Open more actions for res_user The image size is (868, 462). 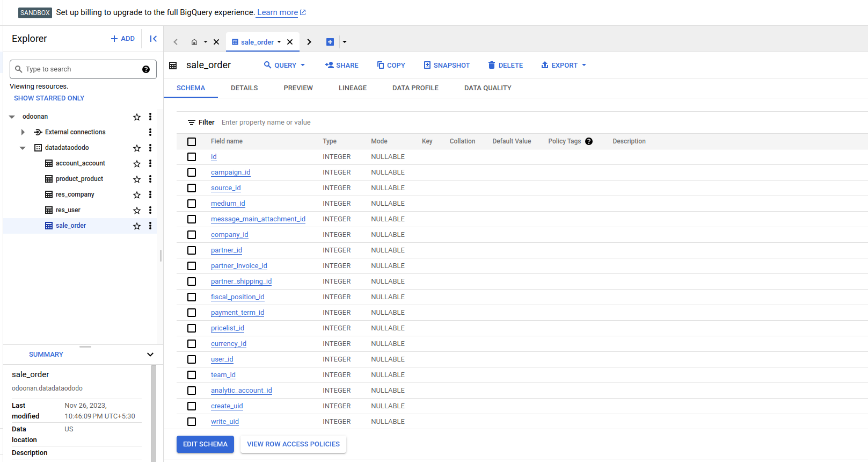coord(150,210)
